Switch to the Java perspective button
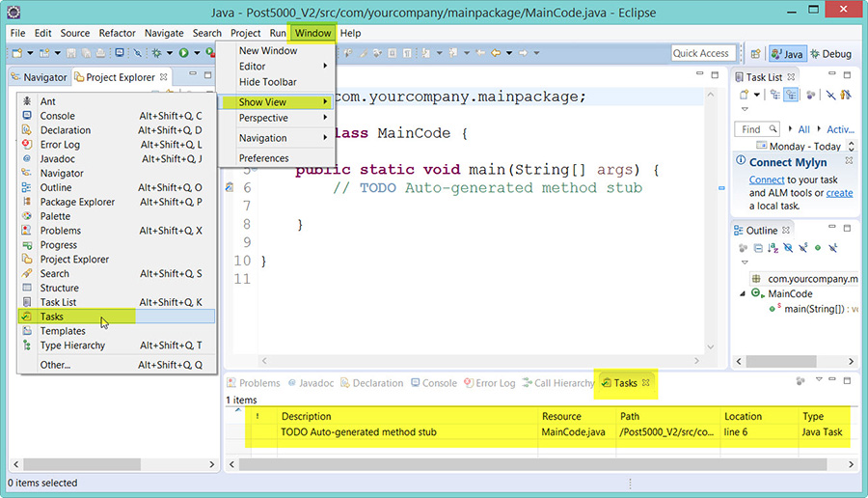This screenshot has height=498, width=868. [x=787, y=54]
